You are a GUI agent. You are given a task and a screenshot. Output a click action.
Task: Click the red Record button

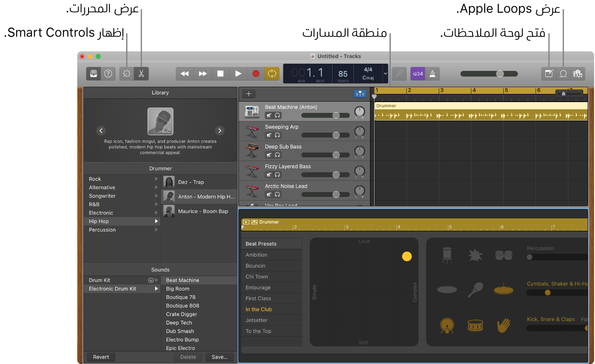[x=256, y=74]
